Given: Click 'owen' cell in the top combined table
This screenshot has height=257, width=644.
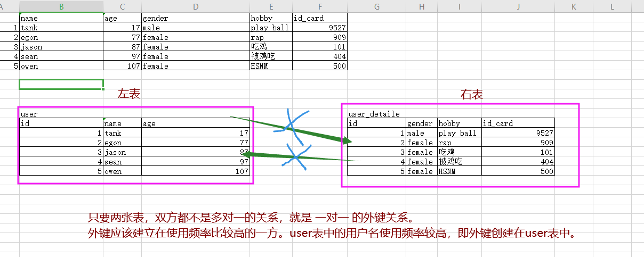Looking at the screenshot, I should [61, 66].
